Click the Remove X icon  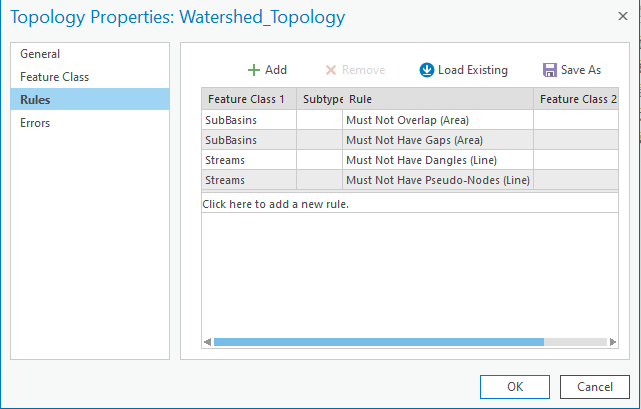[331, 70]
